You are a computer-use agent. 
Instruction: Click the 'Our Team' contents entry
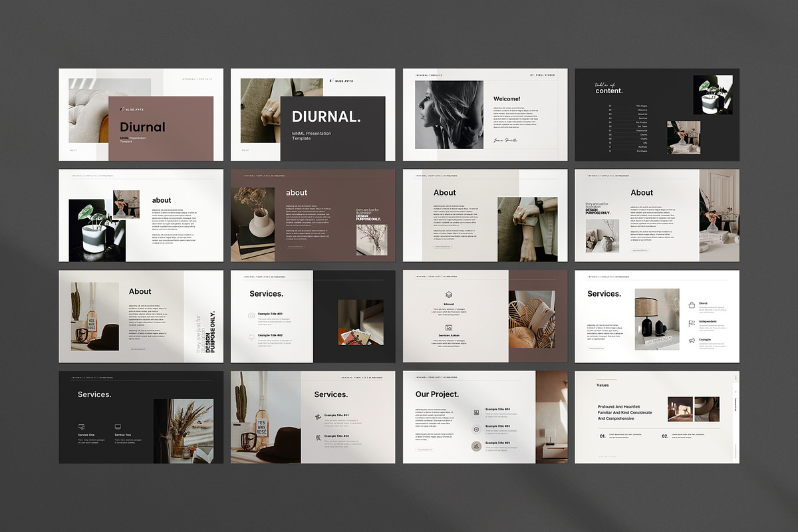coord(642,126)
